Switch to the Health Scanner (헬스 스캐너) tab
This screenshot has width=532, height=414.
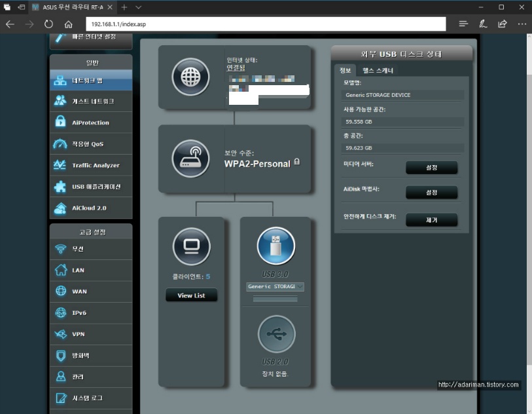378,70
